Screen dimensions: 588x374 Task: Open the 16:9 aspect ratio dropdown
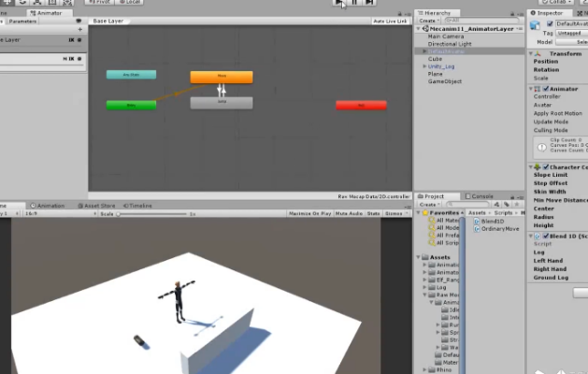pos(60,213)
